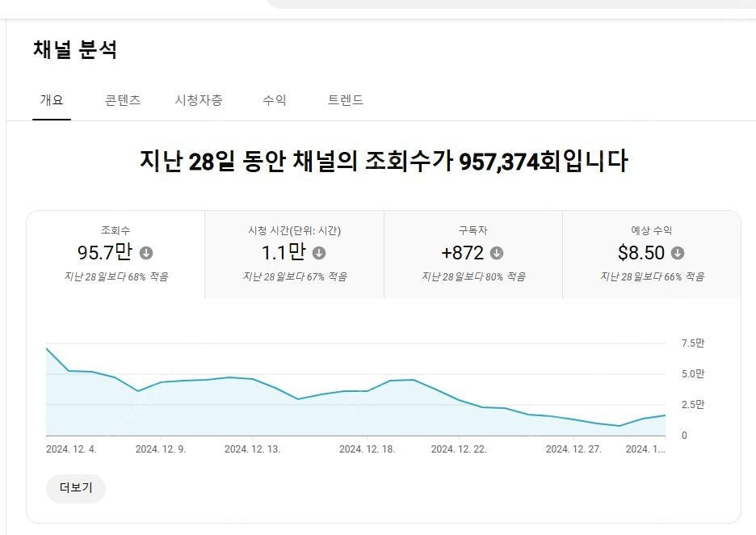Screen dimensions: 756x535
Task: Go to the 수익 tab
Action: coord(275,100)
